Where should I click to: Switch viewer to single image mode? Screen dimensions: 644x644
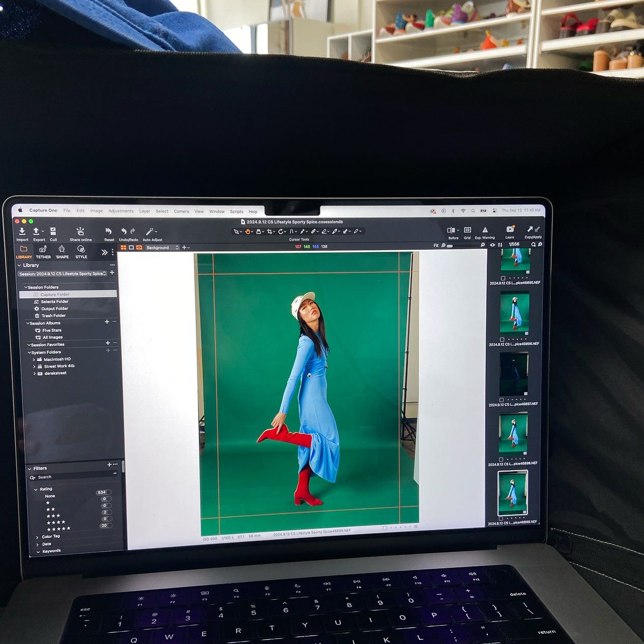[131, 248]
